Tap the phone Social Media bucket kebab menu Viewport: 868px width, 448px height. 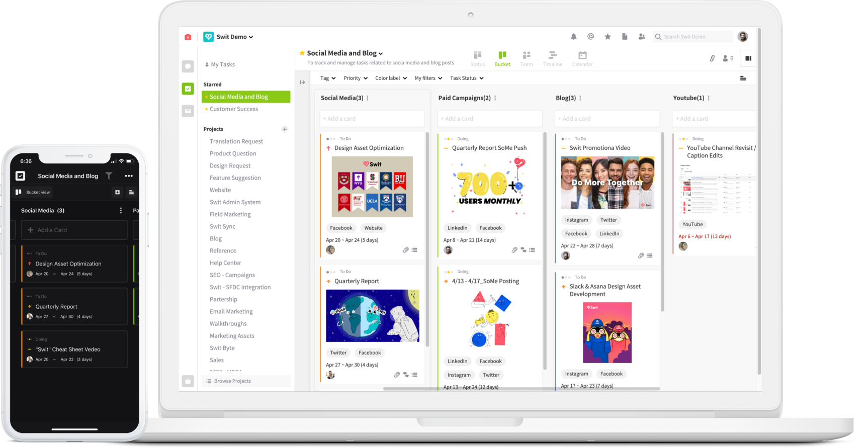pos(121,211)
